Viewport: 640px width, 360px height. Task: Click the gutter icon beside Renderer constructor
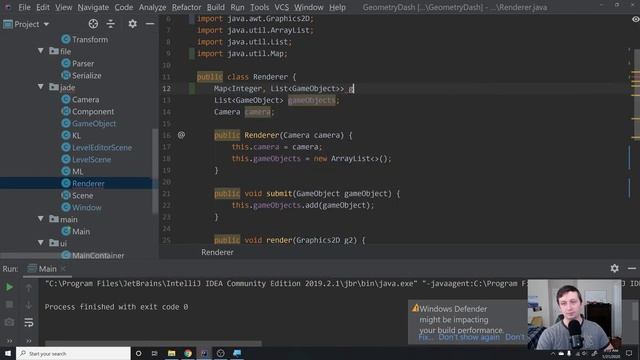pyautogui.click(x=181, y=135)
